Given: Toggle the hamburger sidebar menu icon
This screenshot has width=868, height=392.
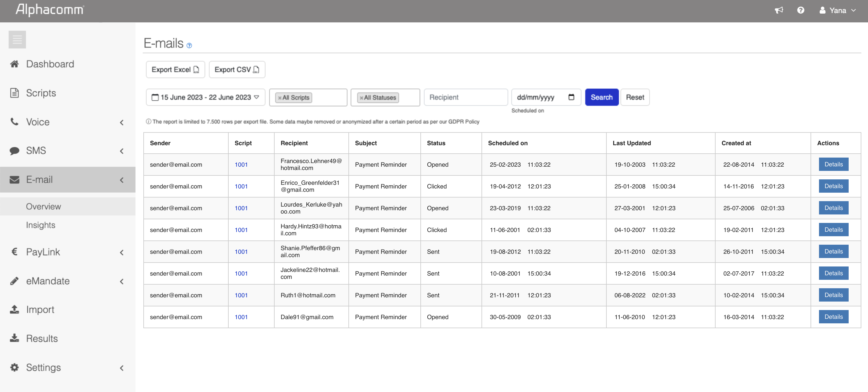Looking at the screenshot, I should click(x=17, y=40).
